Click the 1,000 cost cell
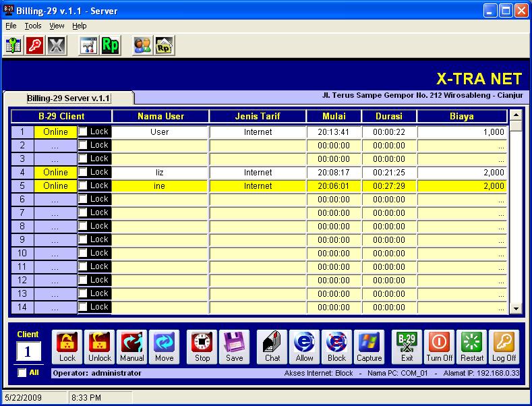The width and height of the screenshot is (532, 406). tap(462, 132)
